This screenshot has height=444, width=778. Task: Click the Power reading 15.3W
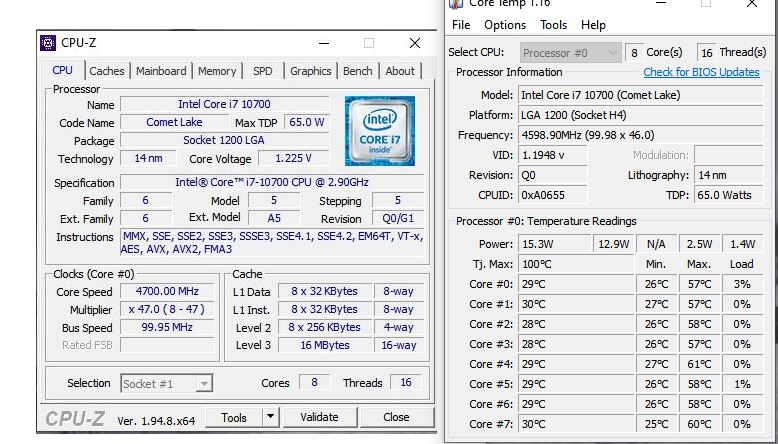554,244
